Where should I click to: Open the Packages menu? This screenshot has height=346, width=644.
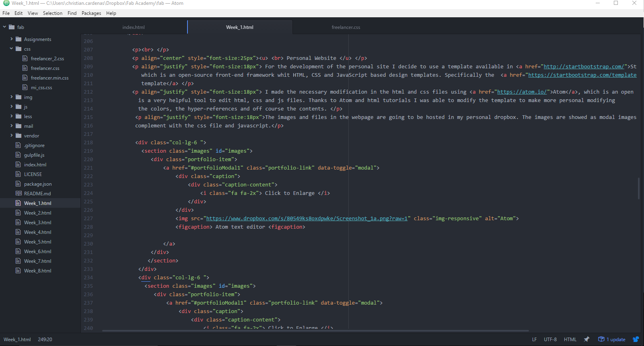coord(91,13)
